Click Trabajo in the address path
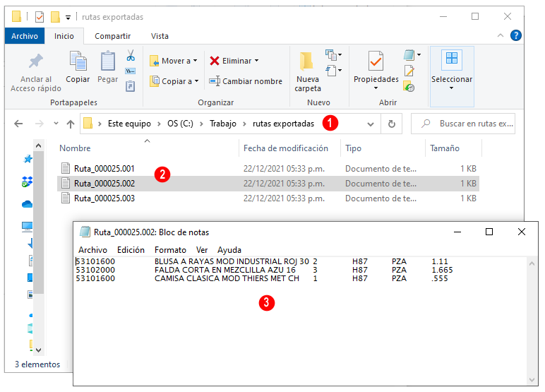The width and height of the screenshot is (545, 392). click(223, 124)
